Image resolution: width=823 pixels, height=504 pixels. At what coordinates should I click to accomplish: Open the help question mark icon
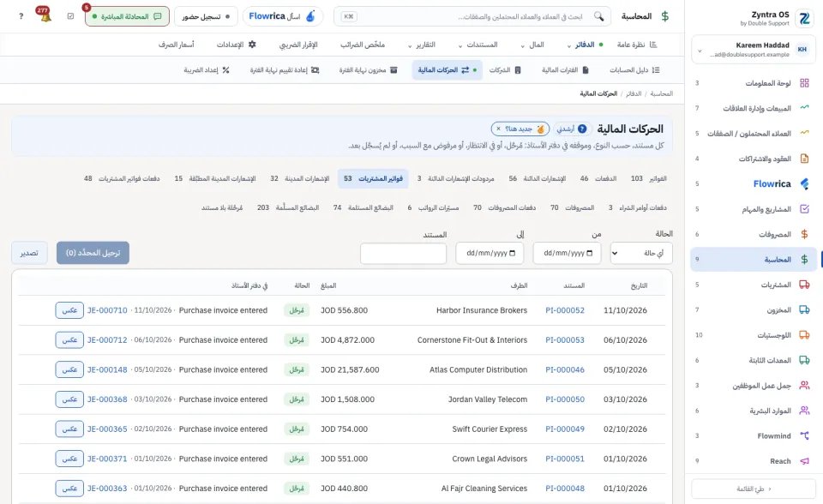21,16
